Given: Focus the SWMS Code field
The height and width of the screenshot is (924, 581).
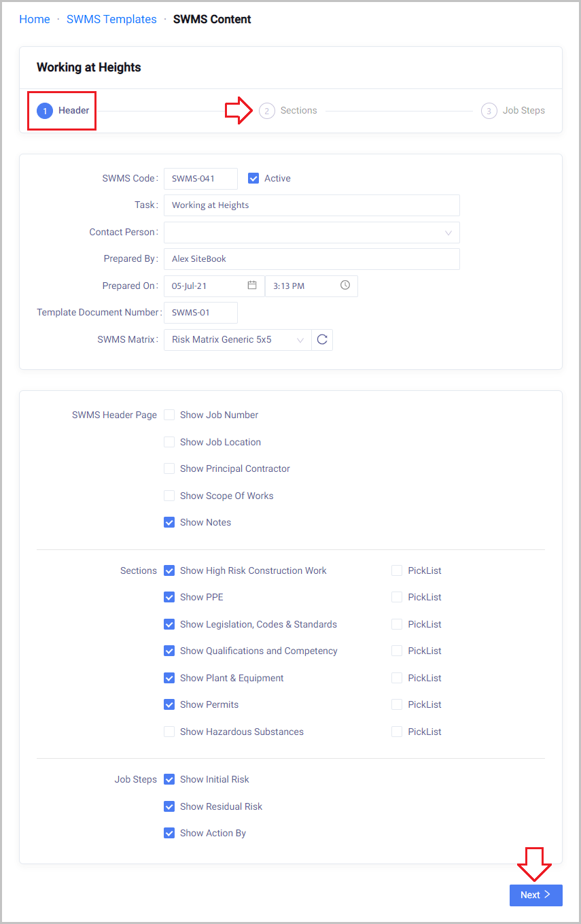Looking at the screenshot, I should [x=200, y=179].
